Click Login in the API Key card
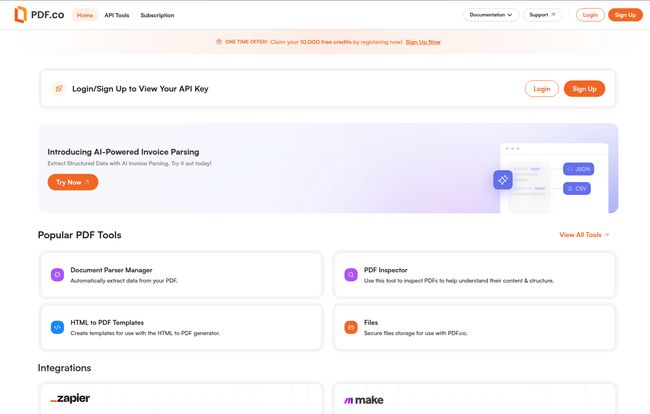 542,89
